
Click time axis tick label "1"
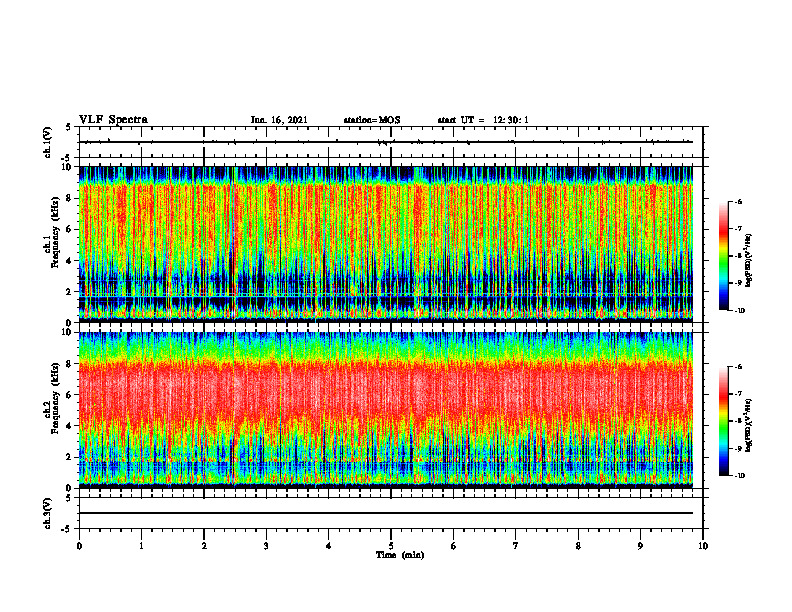(x=141, y=546)
